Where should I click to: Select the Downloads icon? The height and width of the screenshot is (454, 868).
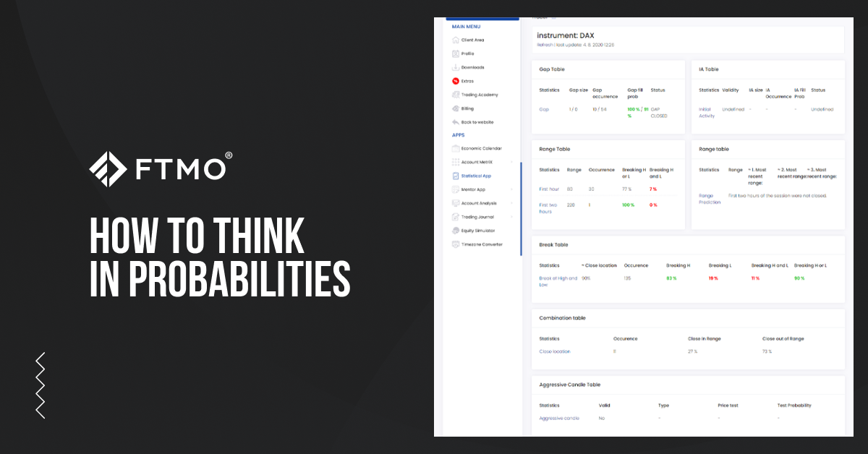tap(456, 67)
